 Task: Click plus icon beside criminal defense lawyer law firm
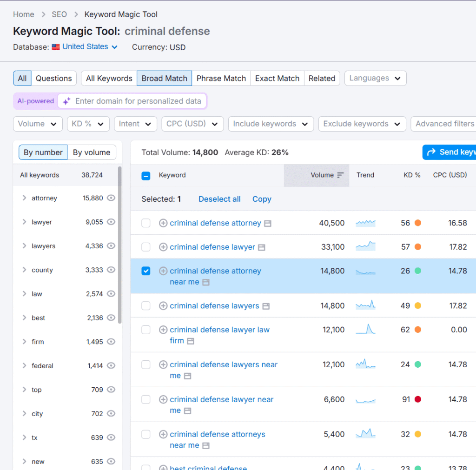[x=163, y=330]
